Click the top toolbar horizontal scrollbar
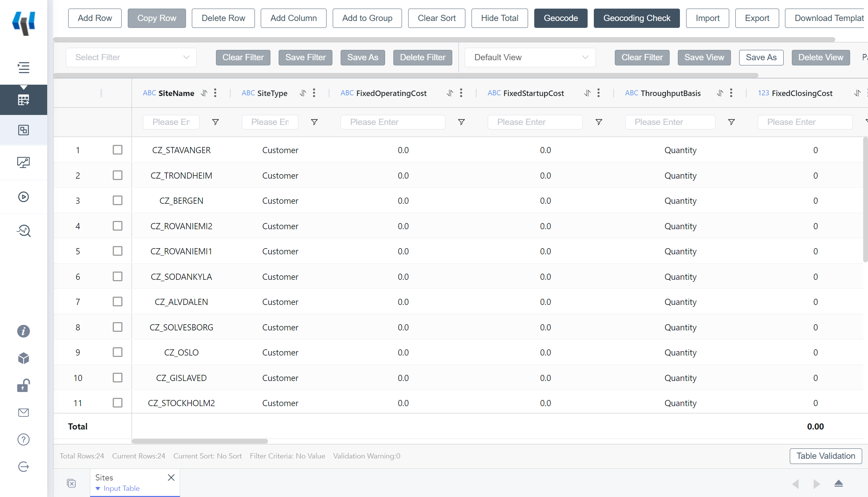Image resolution: width=868 pixels, height=497 pixels. (444, 40)
